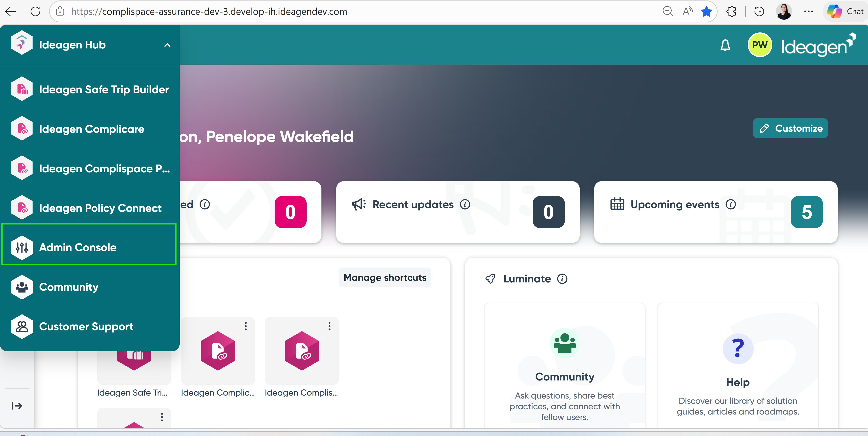This screenshot has width=868, height=436.
Task: Collapse the Ideagen Hub menu chevron
Action: point(167,45)
